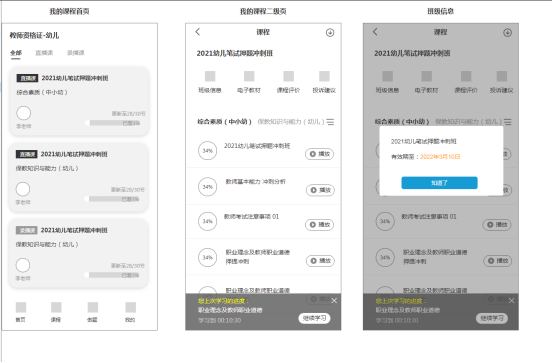
Task: Tap the 课程 bottom navigation icon
Action: (56, 307)
